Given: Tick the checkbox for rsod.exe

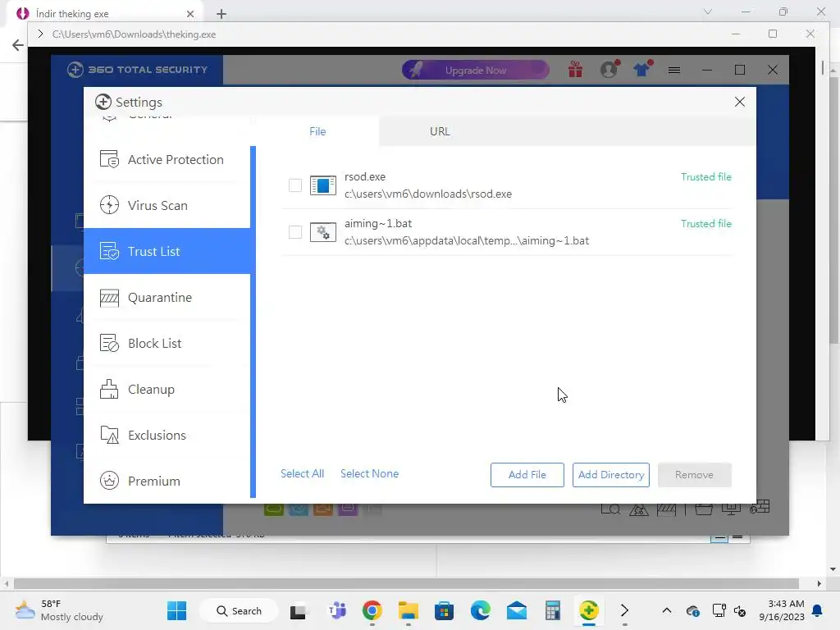Looking at the screenshot, I should [x=295, y=185].
